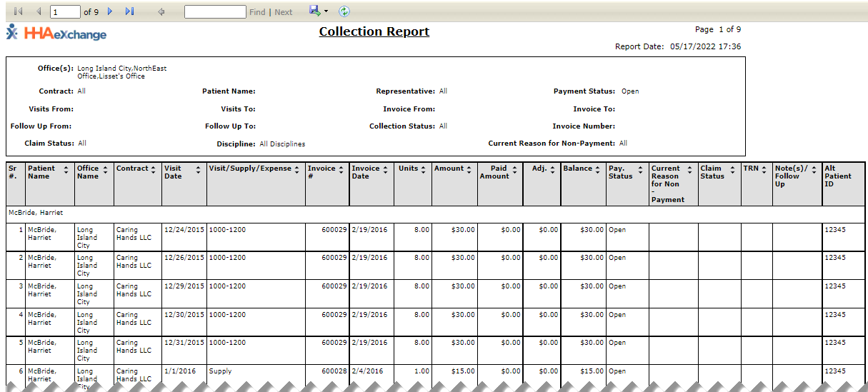Image resolution: width=868 pixels, height=392 pixels.
Task: Click the current page number field
Action: click(65, 12)
